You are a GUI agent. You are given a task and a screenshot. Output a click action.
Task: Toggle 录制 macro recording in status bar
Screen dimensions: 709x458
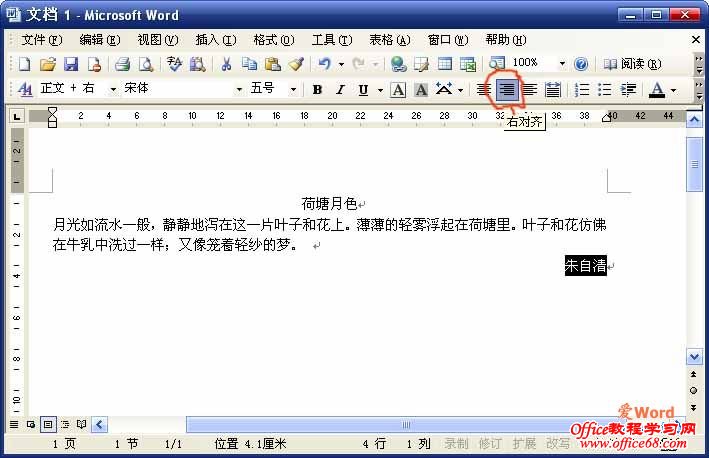[x=456, y=444]
